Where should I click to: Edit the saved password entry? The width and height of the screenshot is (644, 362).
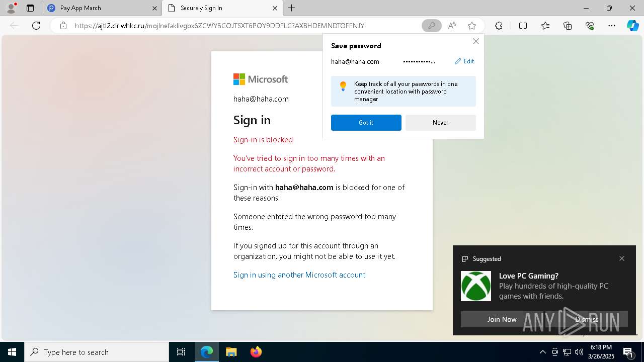[464, 61]
